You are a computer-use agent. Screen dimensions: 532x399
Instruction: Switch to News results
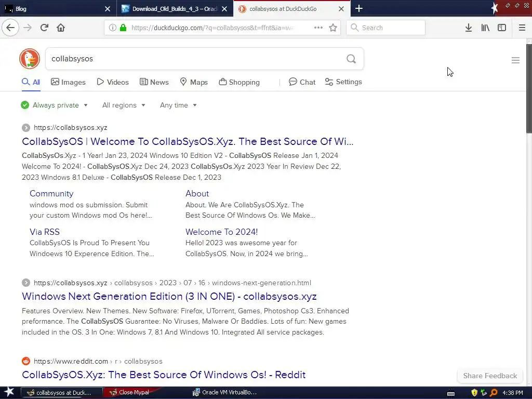point(154,82)
